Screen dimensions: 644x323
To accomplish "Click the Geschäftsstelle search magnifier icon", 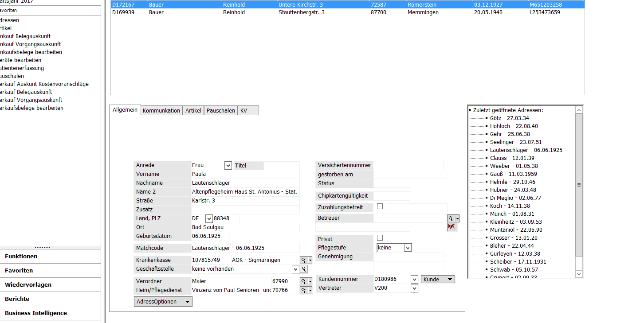I will pos(304,269).
